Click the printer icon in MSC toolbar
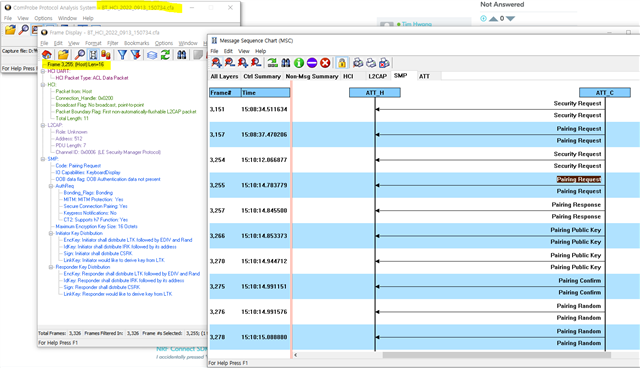 [x=371, y=62]
